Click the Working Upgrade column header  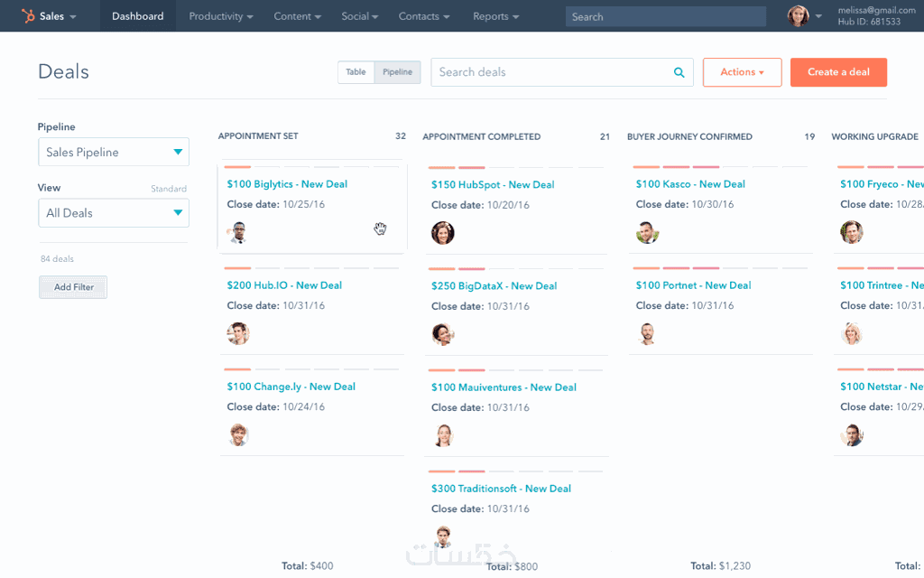(x=875, y=137)
